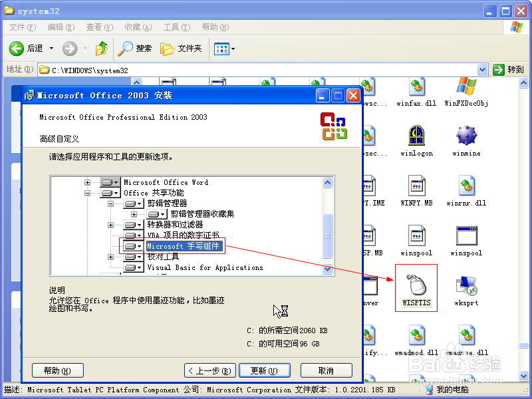Collapse the Office 共享功能 tree node
The width and height of the screenshot is (532, 399).
pyautogui.click(x=87, y=193)
